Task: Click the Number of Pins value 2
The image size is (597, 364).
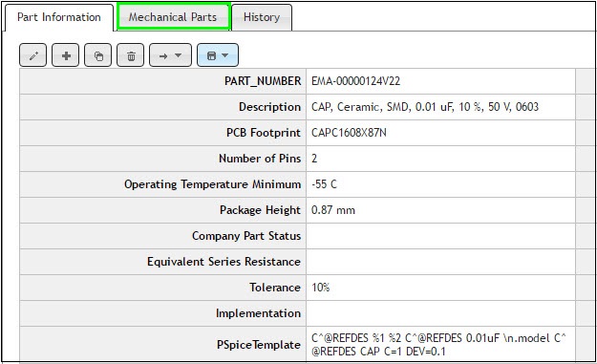Action: point(314,159)
